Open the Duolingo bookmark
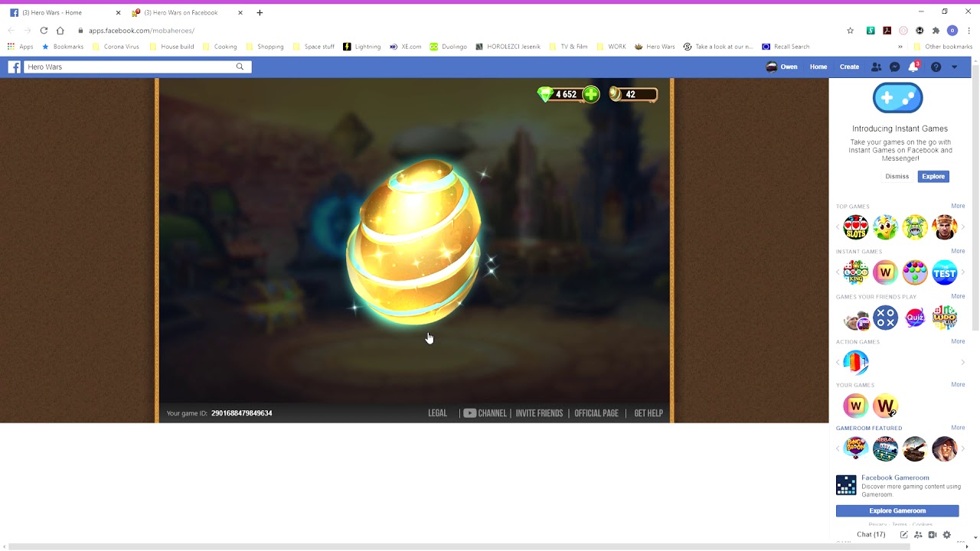The height and width of the screenshot is (551, 980). (448, 47)
